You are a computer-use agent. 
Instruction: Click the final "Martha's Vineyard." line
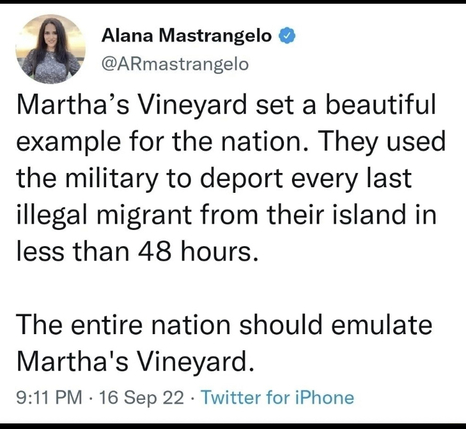135,362
